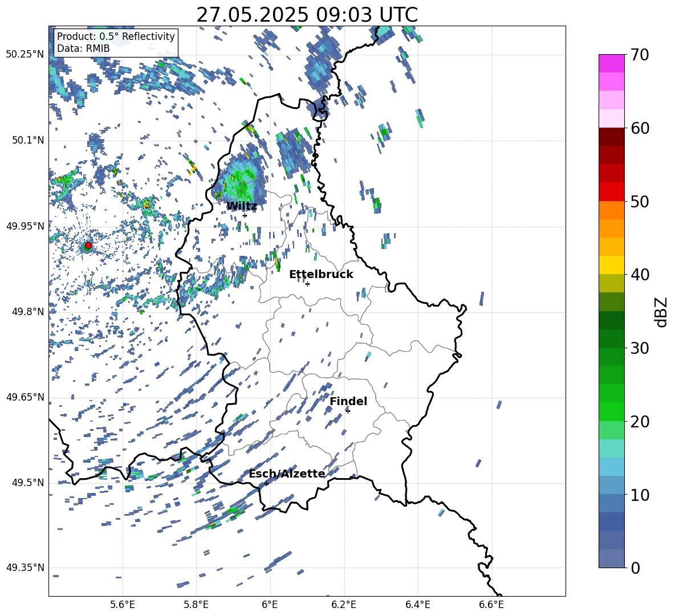Click the Findel station cross marker
The width and height of the screenshot is (675, 616).
[x=348, y=411]
